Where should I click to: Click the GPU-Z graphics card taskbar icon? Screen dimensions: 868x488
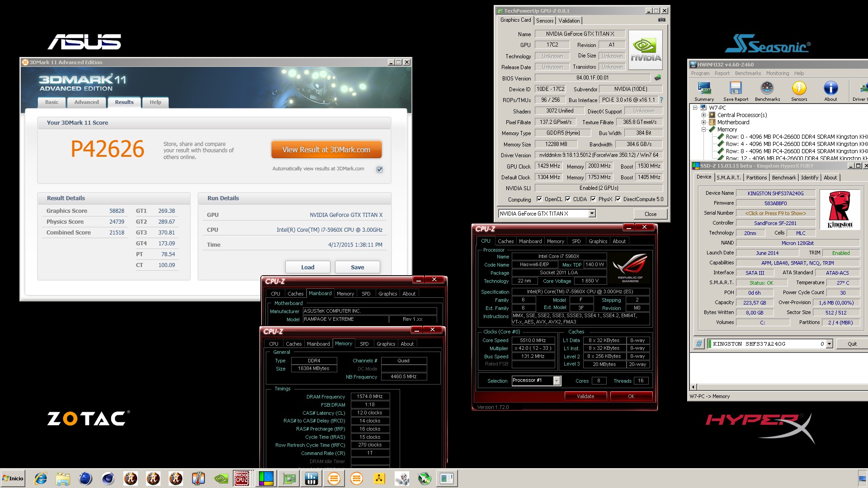tap(289, 479)
